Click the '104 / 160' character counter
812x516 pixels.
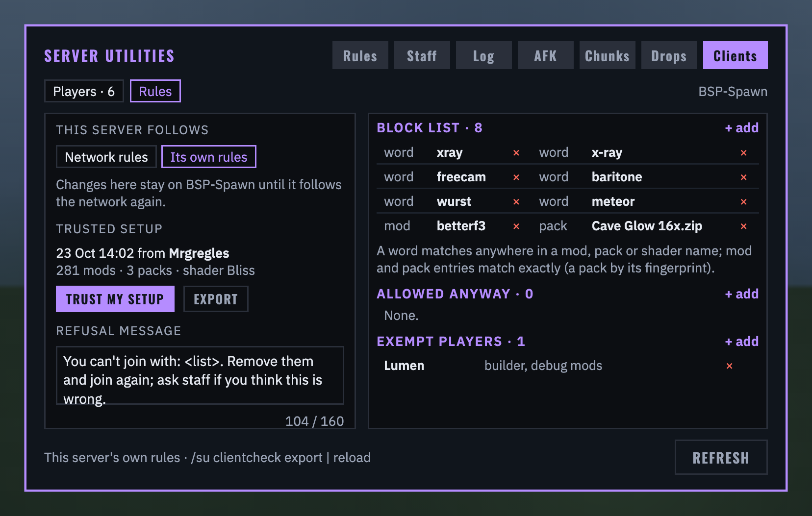click(315, 421)
